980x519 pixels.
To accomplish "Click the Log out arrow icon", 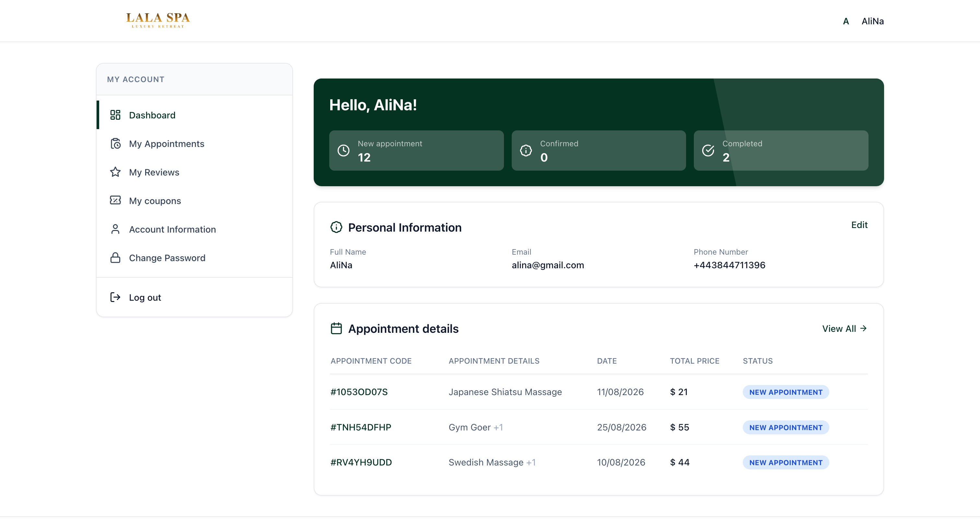I will [x=115, y=297].
